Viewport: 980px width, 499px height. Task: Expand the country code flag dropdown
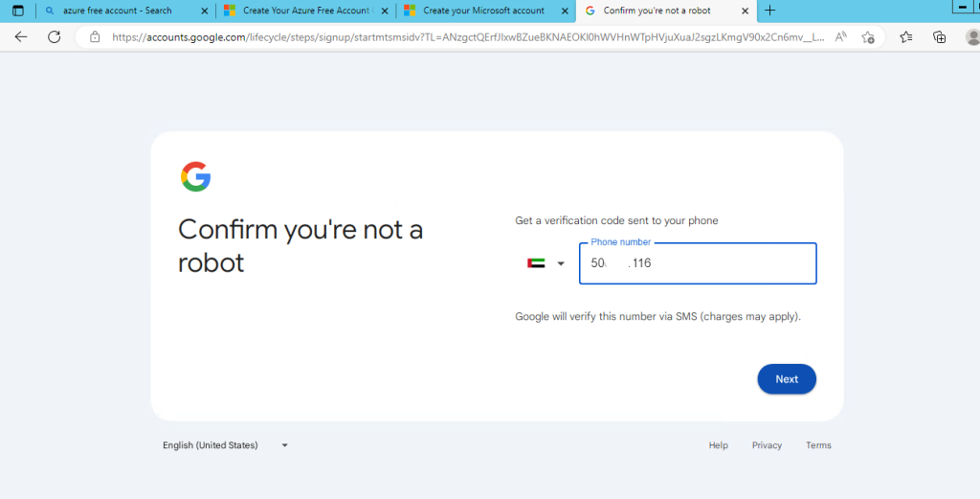pyautogui.click(x=546, y=263)
